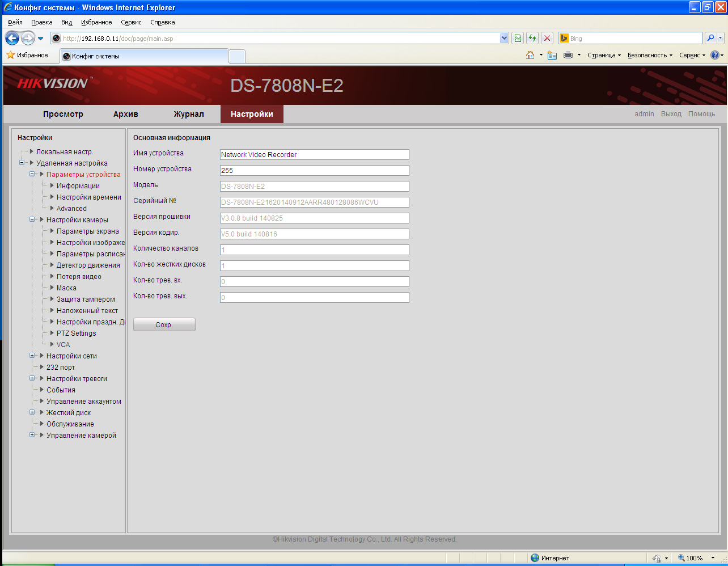Open Защита тампером settings
Image resolution: width=728 pixels, height=566 pixels.
pyautogui.click(x=86, y=299)
